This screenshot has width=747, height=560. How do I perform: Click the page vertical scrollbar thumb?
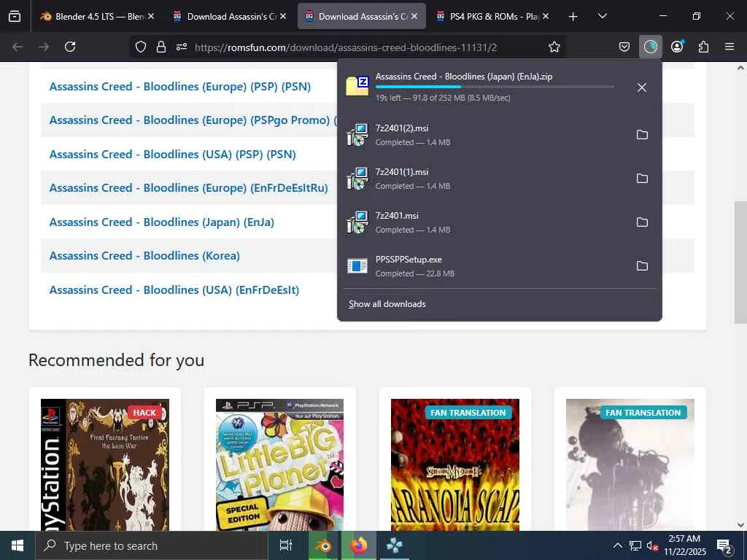(740, 262)
